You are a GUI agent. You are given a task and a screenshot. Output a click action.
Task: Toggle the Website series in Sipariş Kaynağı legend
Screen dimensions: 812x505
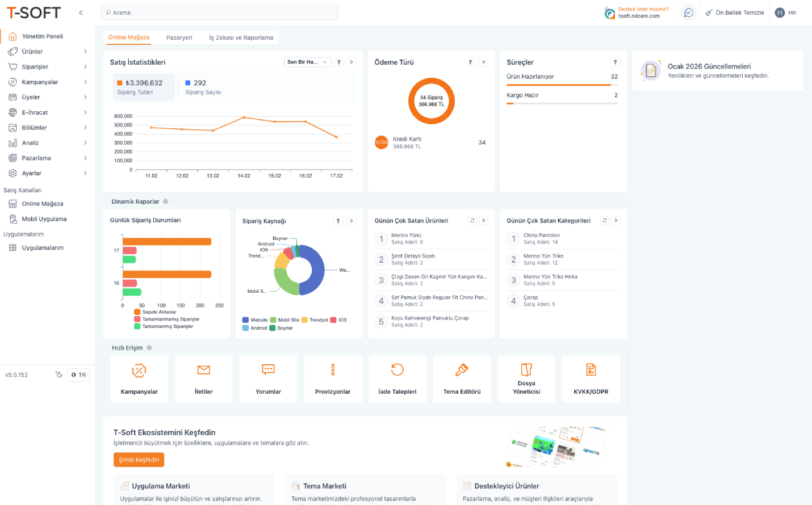pos(255,320)
